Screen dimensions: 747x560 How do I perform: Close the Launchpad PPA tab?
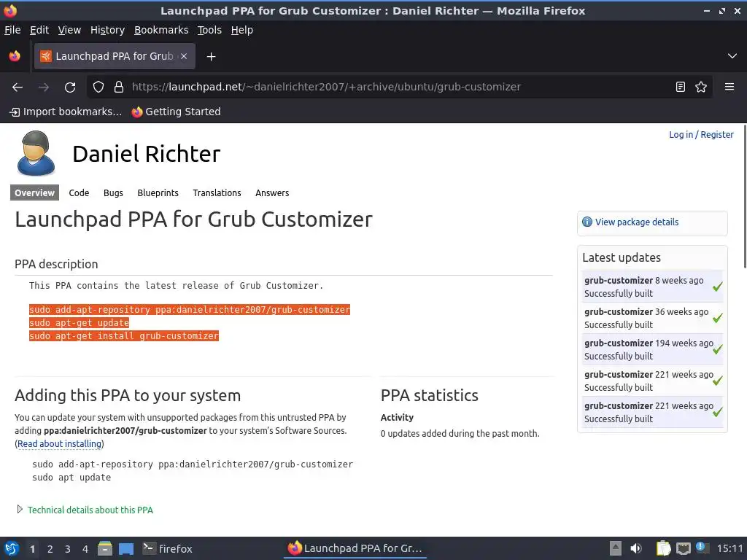tap(184, 56)
